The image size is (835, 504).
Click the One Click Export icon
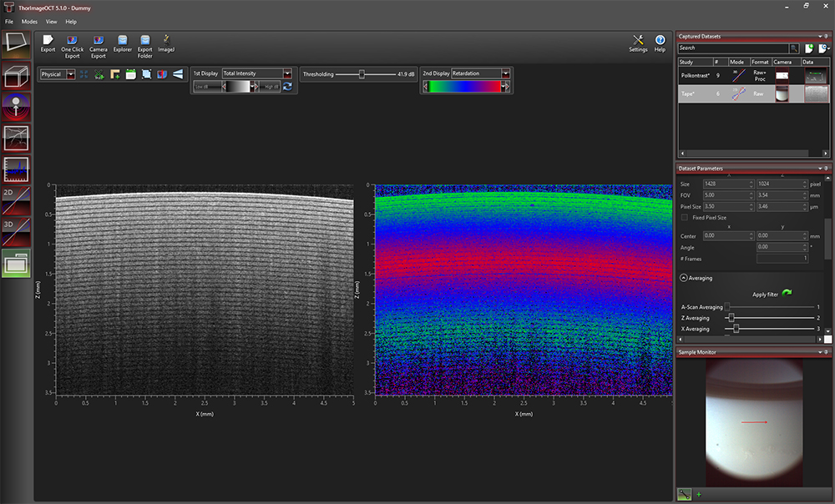72,41
